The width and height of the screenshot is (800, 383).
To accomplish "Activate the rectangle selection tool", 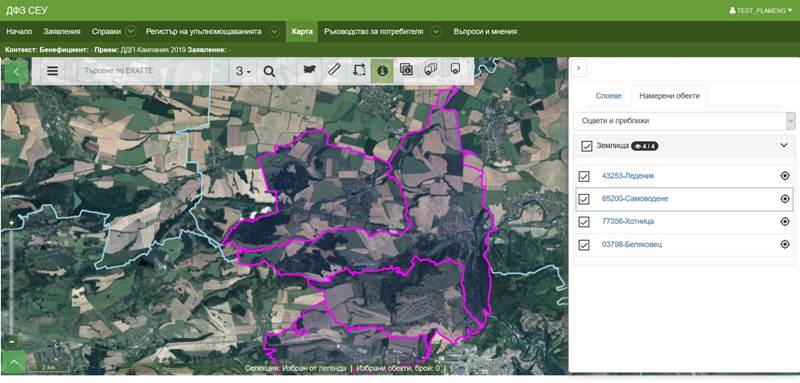I will (x=359, y=70).
